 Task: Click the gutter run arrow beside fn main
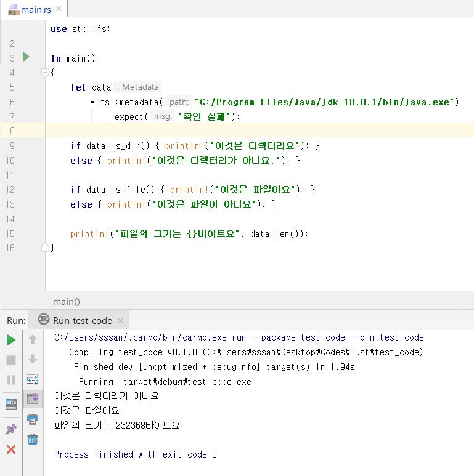click(26, 57)
